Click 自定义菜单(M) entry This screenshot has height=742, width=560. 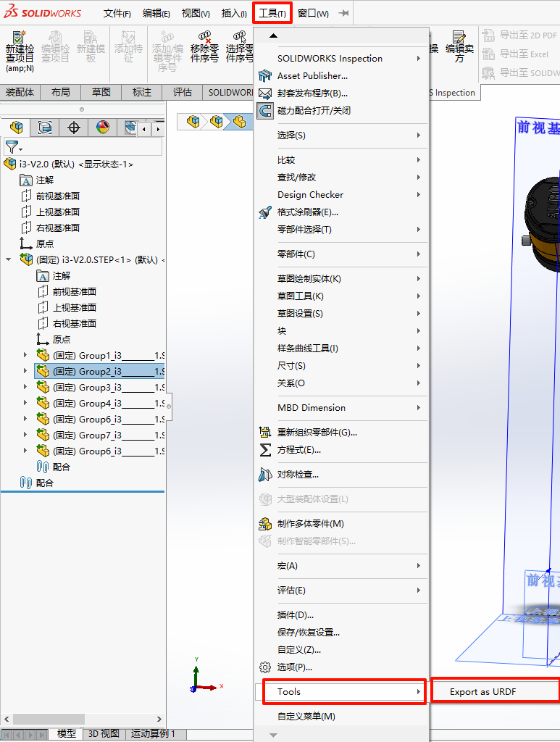click(340, 717)
